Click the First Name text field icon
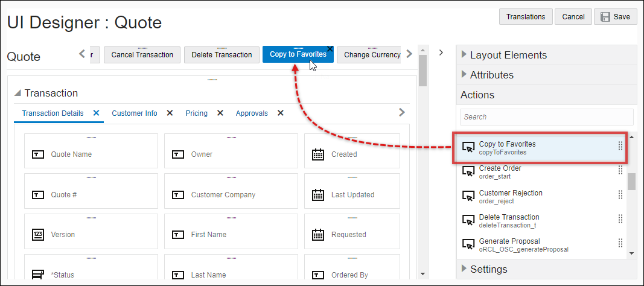644x286 pixels. pyautogui.click(x=178, y=235)
